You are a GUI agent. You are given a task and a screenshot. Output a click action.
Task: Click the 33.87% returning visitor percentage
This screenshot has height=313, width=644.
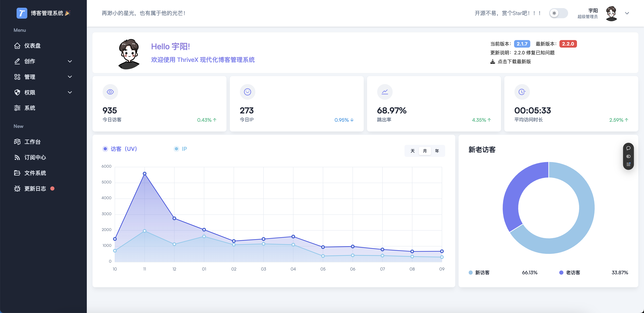(x=620, y=273)
